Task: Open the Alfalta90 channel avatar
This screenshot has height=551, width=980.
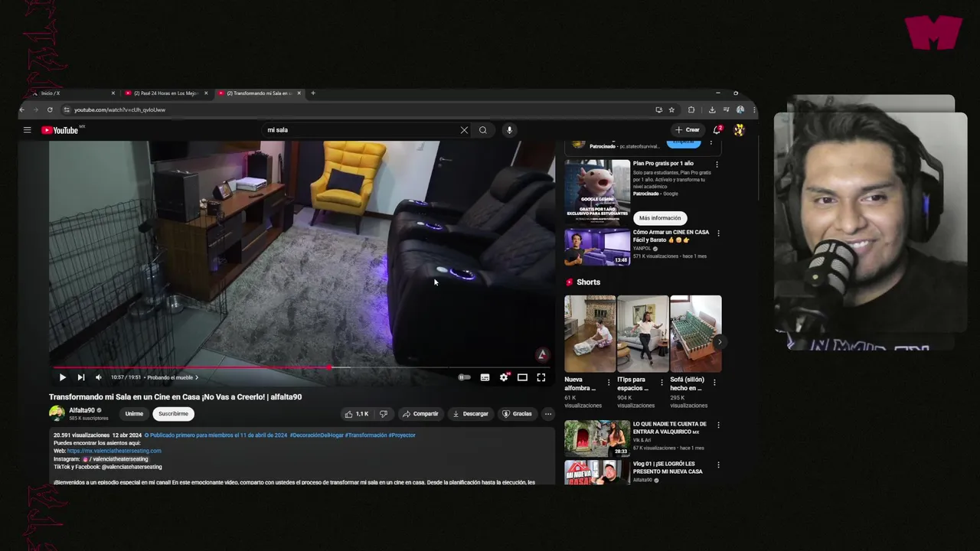Action: [57, 414]
